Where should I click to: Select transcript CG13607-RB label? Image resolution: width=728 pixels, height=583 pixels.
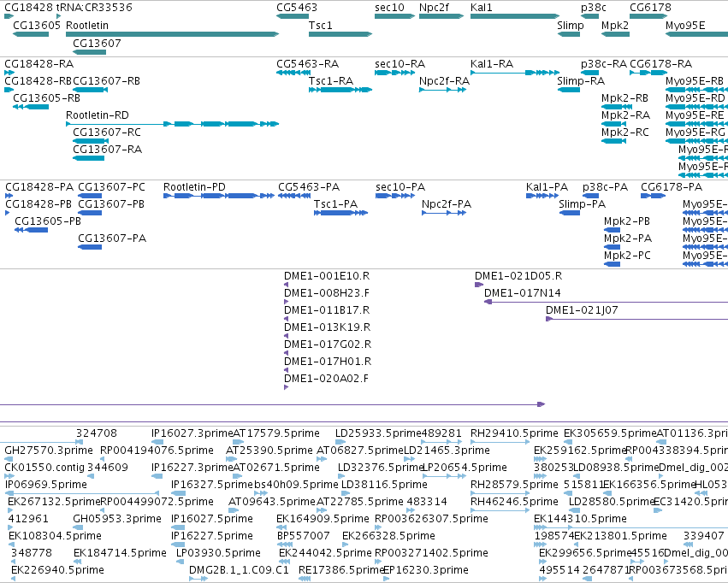[106, 81]
